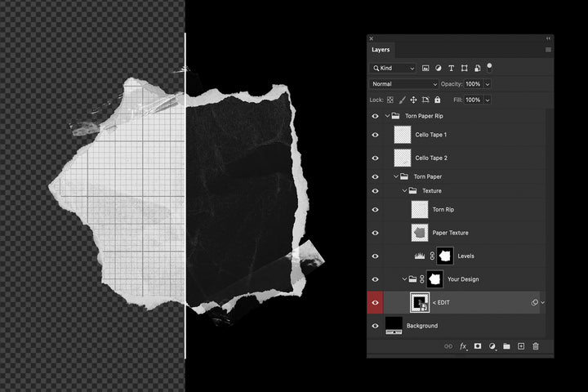Select the 'Torn Paper Rip' group name
Screen dimensions: 588x392
(424, 116)
